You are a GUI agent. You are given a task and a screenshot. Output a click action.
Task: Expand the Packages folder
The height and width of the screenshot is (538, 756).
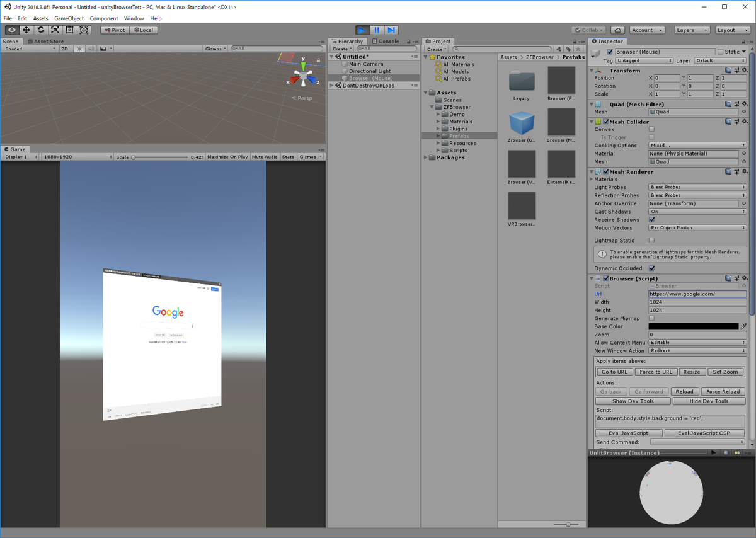(426, 157)
